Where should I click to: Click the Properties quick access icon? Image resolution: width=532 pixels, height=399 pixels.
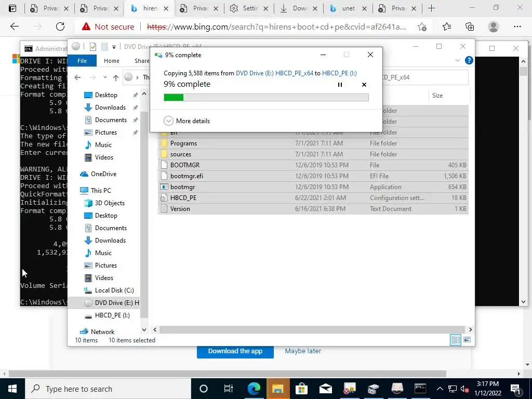coord(92,47)
